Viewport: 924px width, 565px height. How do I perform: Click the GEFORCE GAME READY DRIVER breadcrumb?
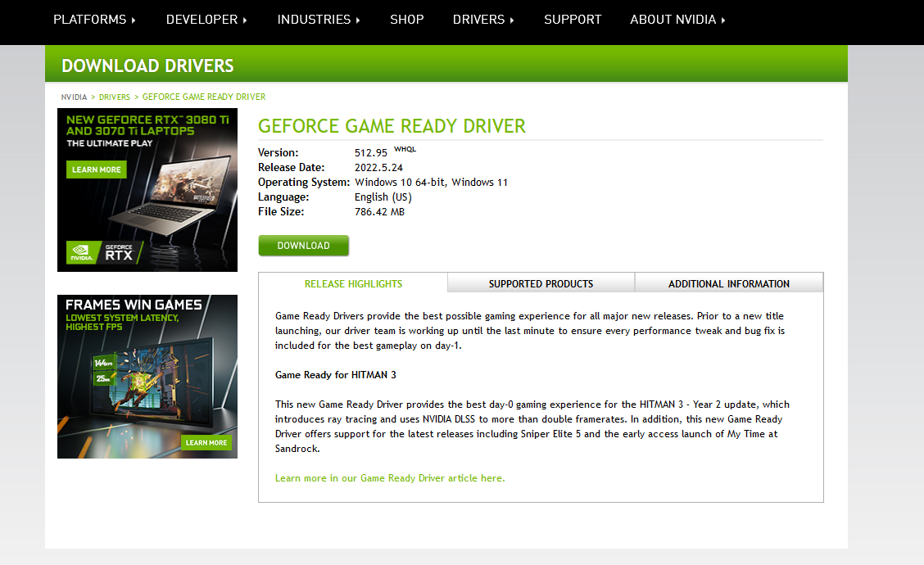(x=203, y=97)
